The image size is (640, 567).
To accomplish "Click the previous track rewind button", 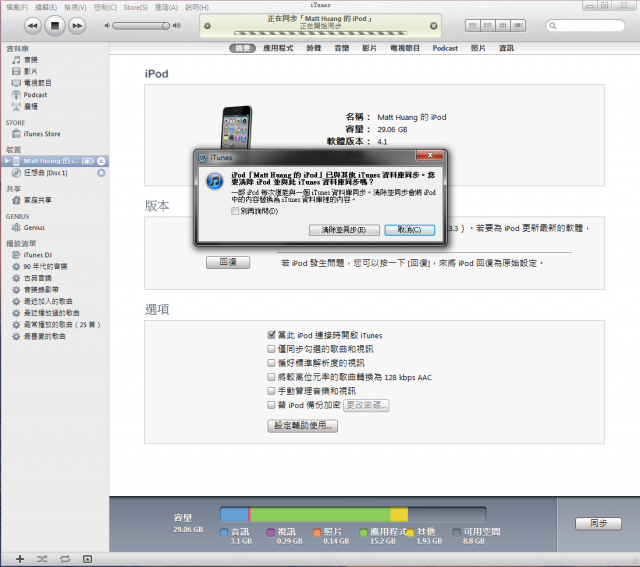I will 32,26.
